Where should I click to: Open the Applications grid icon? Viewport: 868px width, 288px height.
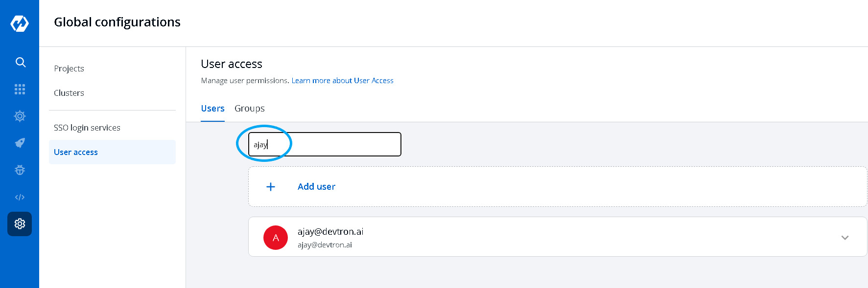(x=20, y=89)
